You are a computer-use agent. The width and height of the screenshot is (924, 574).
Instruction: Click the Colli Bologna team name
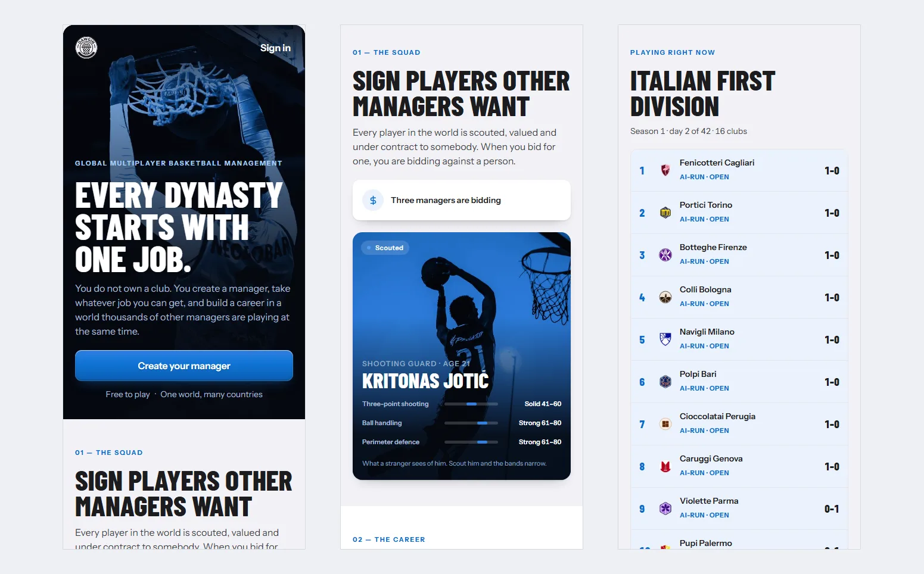click(x=705, y=289)
